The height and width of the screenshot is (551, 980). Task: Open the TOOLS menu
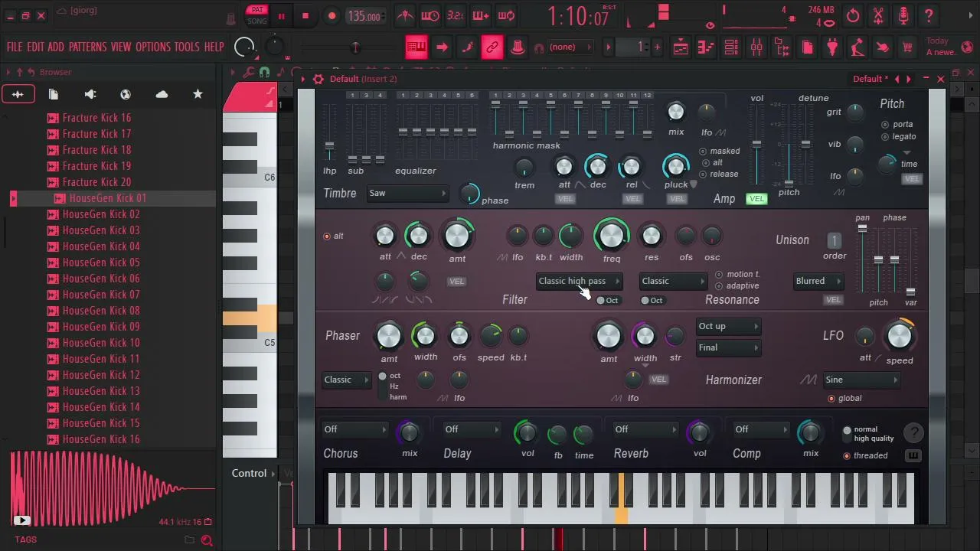(187, 47)
